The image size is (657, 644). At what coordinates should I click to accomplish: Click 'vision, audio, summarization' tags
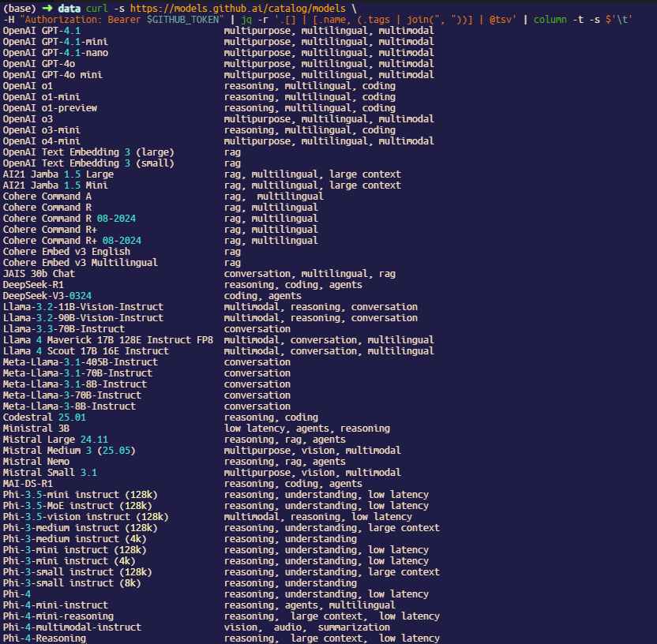[306, 627]
